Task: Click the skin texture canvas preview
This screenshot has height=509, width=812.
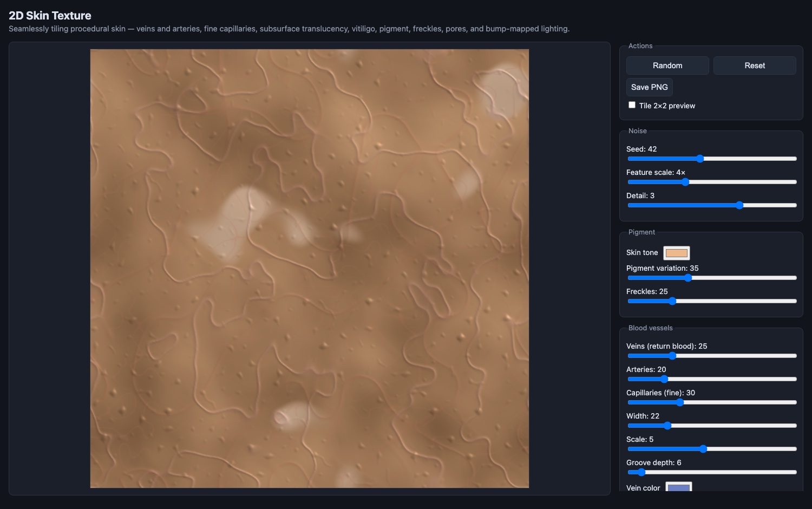Action: [x=310, y=269]
